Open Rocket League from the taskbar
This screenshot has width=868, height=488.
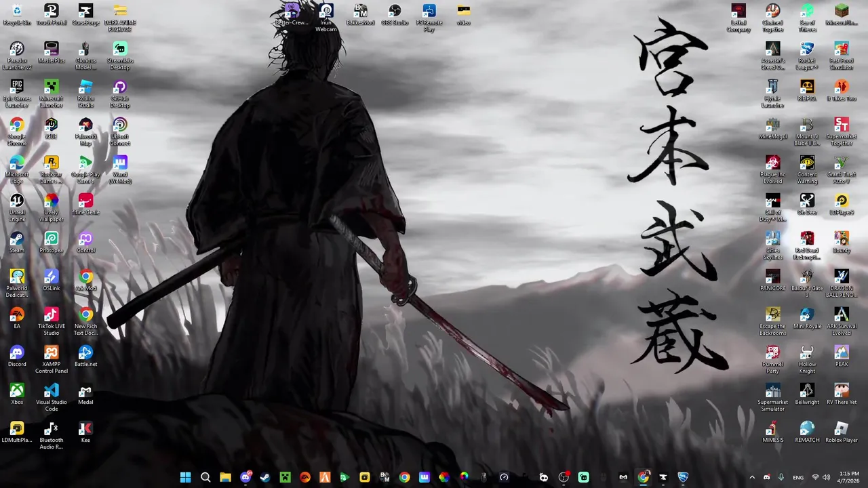[683, 477]
